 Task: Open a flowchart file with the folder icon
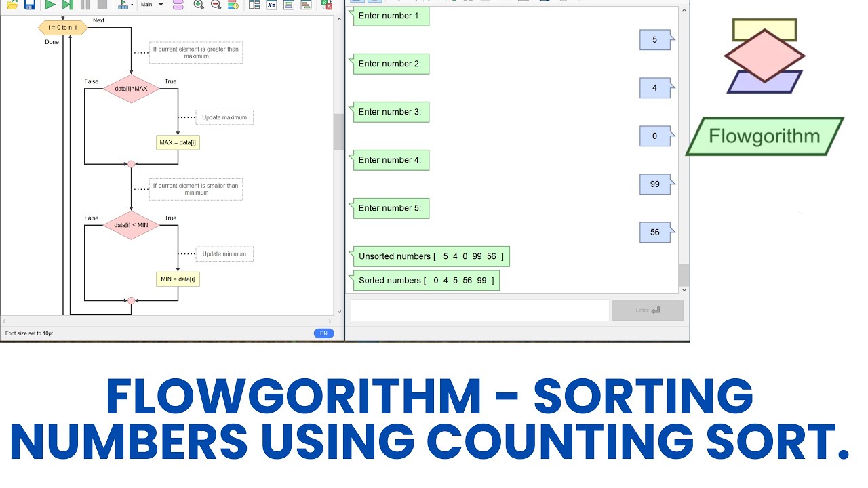[x=12, y=4]
